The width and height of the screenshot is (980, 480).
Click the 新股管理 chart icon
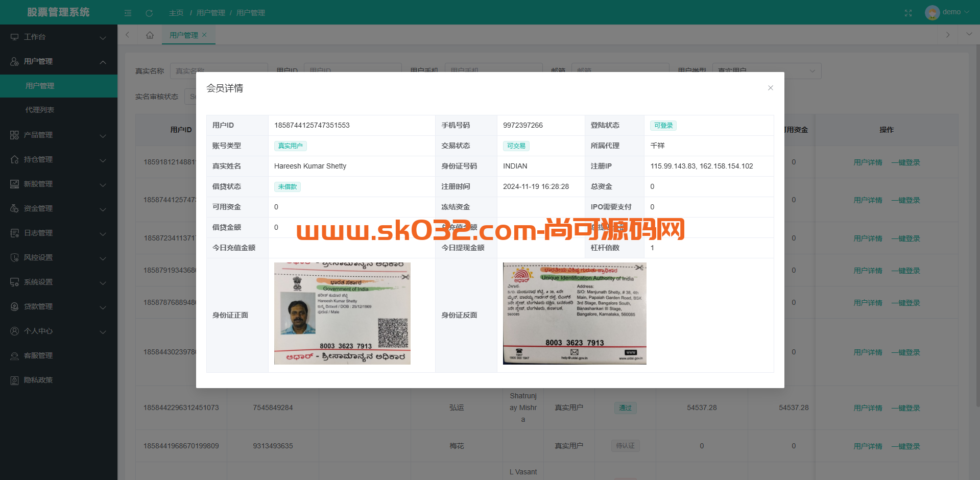click(x=14, y=184)
